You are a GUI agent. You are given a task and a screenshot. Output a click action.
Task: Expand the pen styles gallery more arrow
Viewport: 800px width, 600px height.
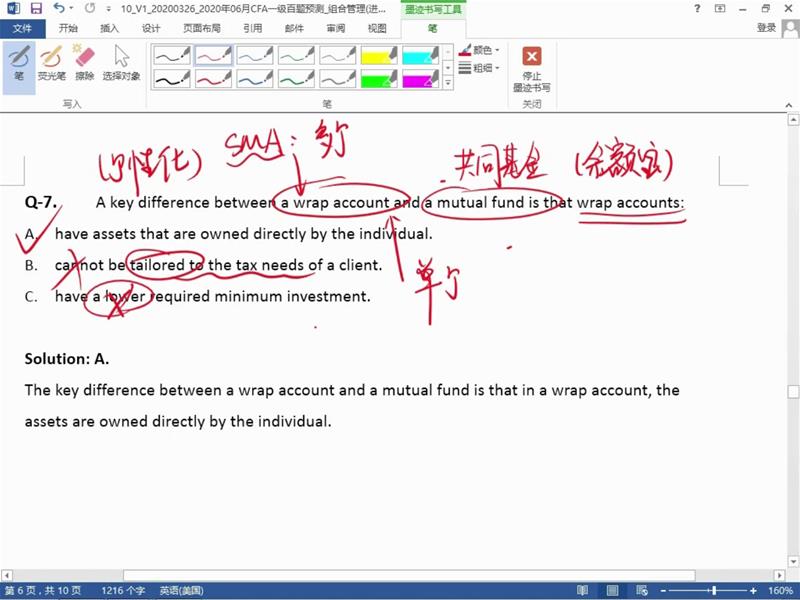[x=447, y=83]
